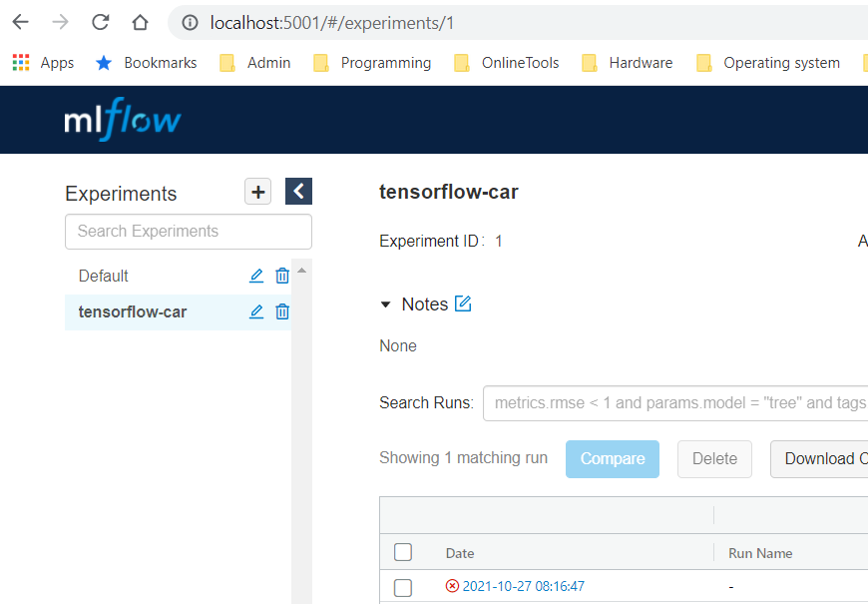Viewport: 868px width, 604px height.
Task: Edit the Default experiment using the pencil icon
Action: tap(256, 276)
